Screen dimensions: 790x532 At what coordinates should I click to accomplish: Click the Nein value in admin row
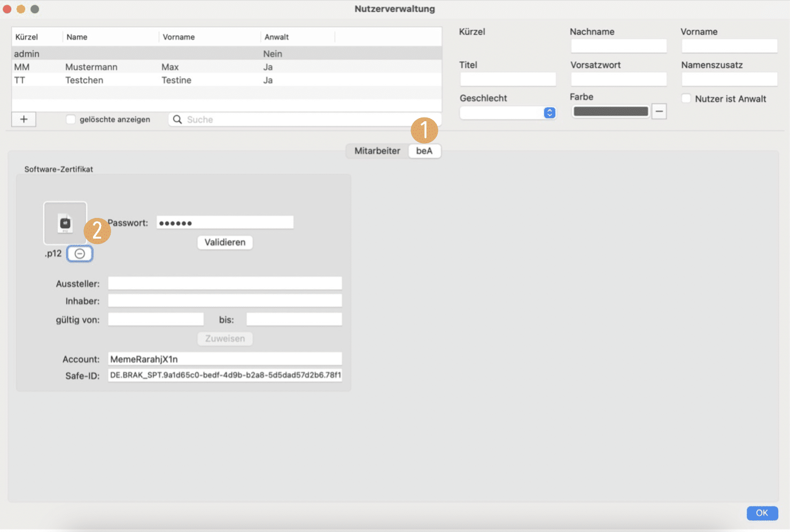(273, 53)
